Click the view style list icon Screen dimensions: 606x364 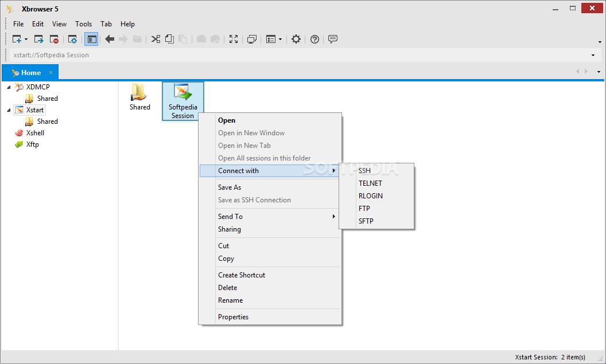270,39
